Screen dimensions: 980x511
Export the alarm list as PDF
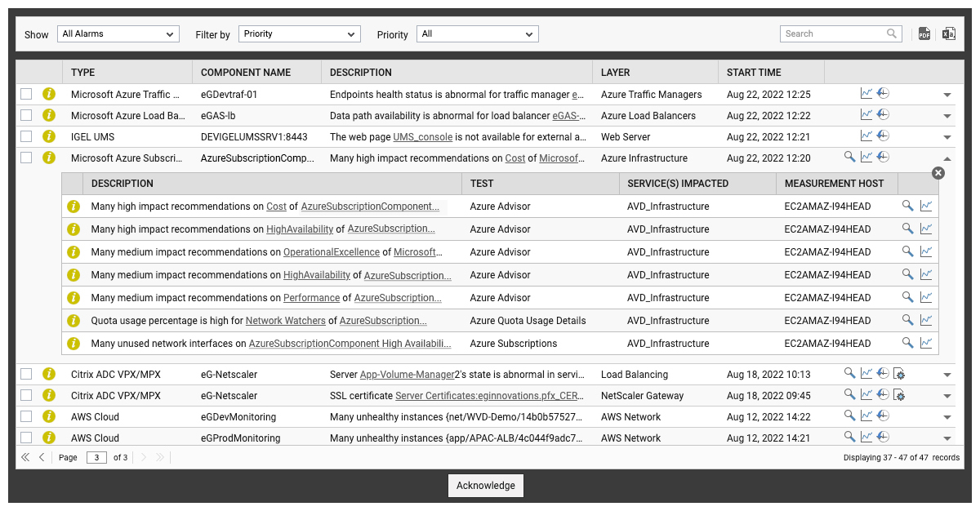click(924, 33)
